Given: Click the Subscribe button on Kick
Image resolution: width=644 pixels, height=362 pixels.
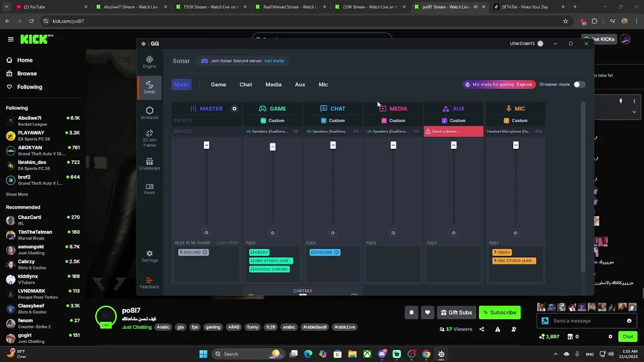Looking at the screenshot, I should [500, 313].
